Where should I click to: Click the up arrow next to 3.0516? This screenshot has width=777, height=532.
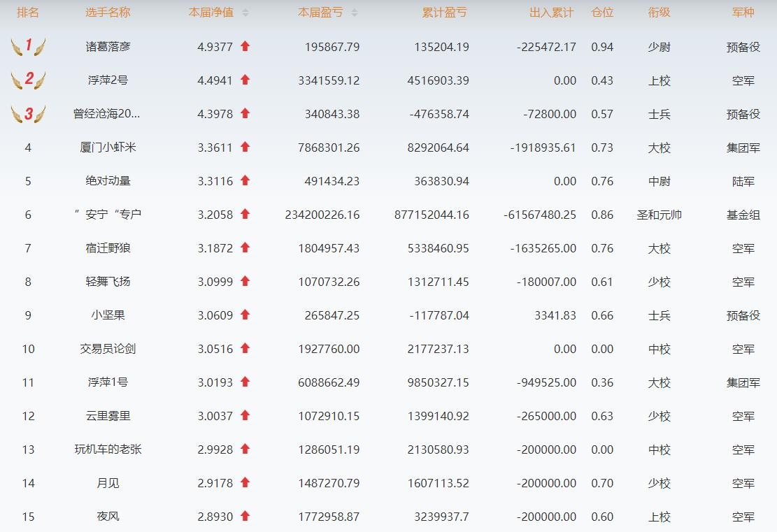pyautogui.click(x=245, y=348)
